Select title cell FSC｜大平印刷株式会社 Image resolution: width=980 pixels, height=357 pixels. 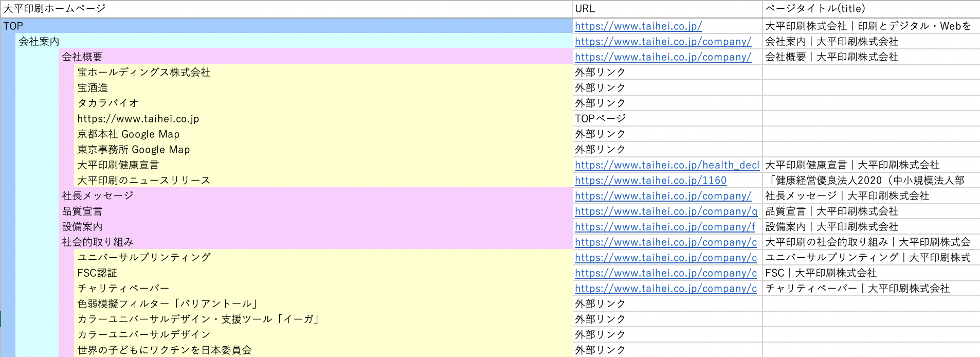(x=871, y=273)
